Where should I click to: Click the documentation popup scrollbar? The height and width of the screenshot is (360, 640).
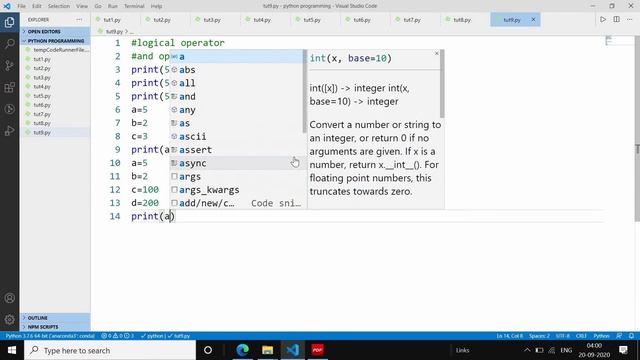442,84
